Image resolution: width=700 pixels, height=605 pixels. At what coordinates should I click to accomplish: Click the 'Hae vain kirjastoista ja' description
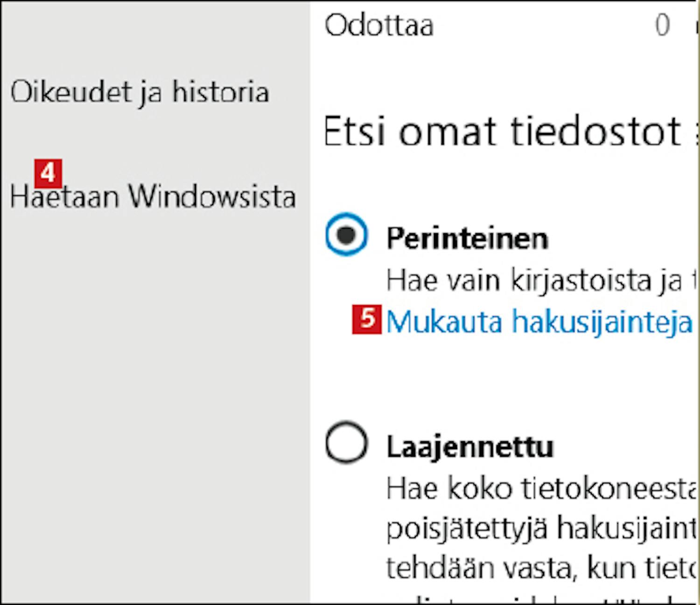point(542,281)
